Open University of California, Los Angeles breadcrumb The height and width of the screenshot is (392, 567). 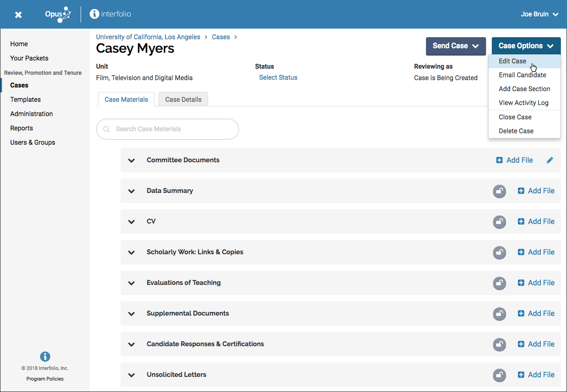click(148, 37)
